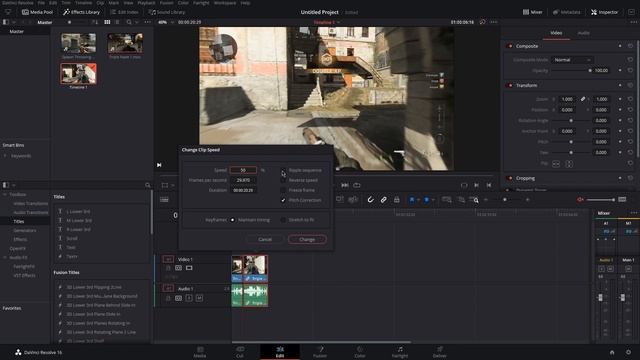Click Cancel in Change Clip Speed dialog
Viewport: 640px width, 360px height.
coord(265,240)
